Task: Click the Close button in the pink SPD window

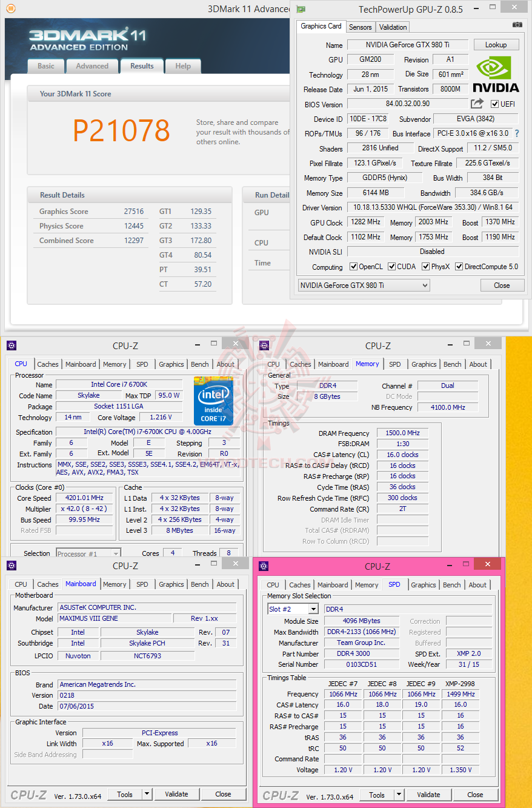Action: 475,795
